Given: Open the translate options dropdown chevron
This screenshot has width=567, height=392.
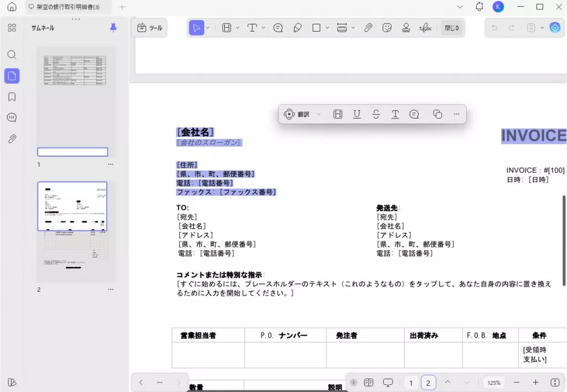Looking at the screenshot, I should 318,114.
